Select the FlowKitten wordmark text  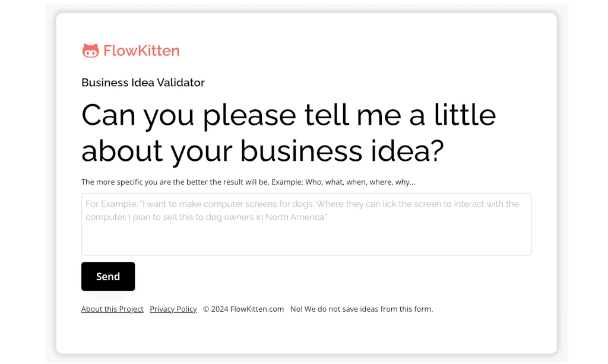[x=141, y=51]
